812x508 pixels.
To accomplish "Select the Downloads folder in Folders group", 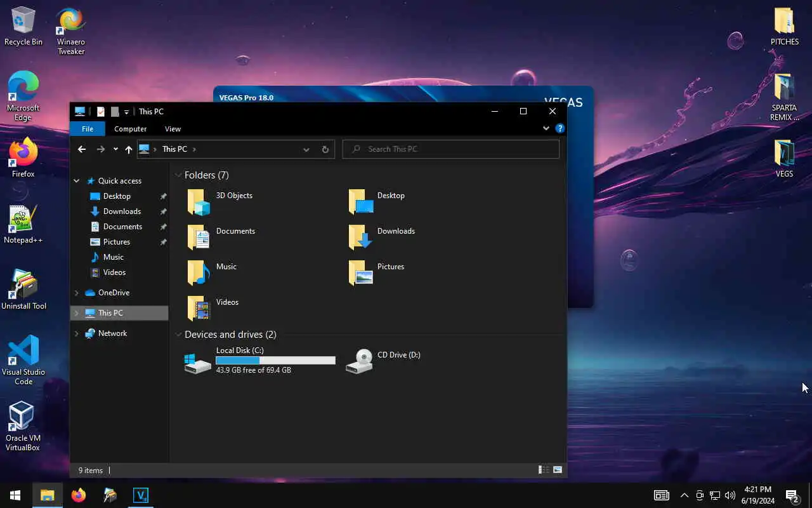I will (x=382, y=237).
